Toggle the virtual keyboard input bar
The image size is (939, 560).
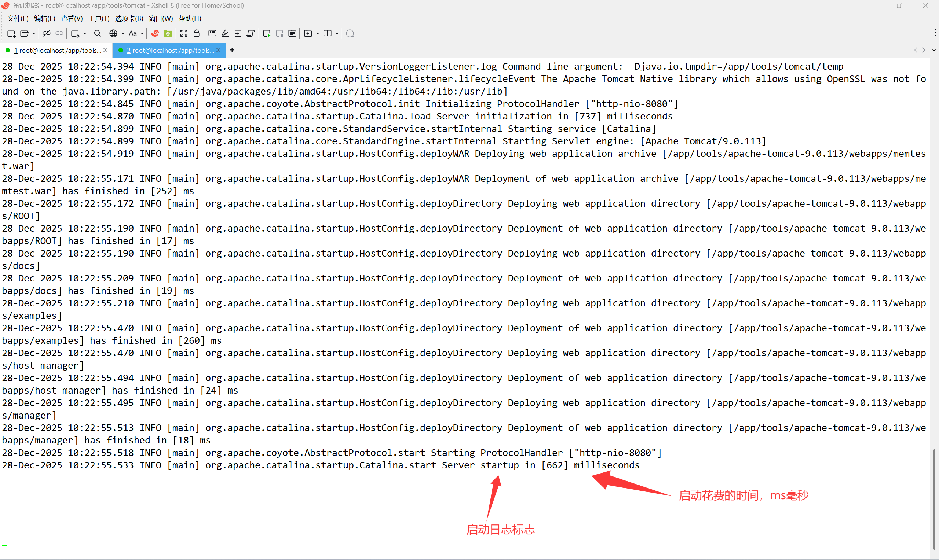[212, 34]
